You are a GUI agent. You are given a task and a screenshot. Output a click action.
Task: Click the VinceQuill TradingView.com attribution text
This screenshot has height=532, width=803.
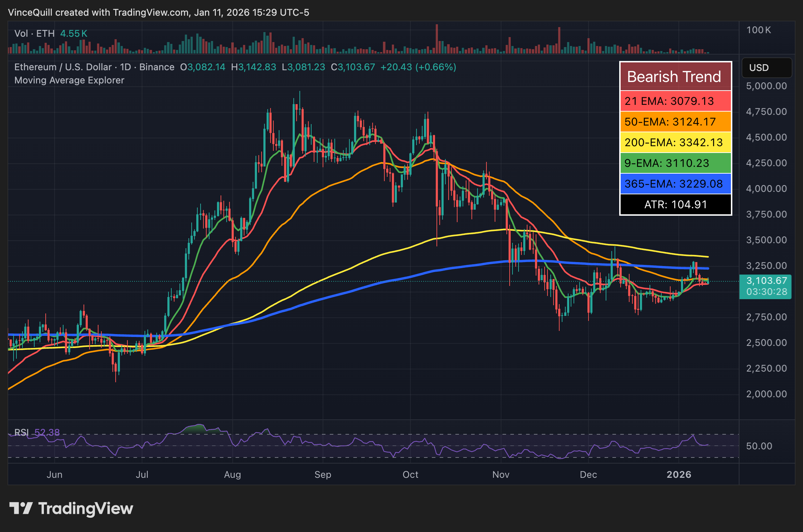[x=158, y=12]
